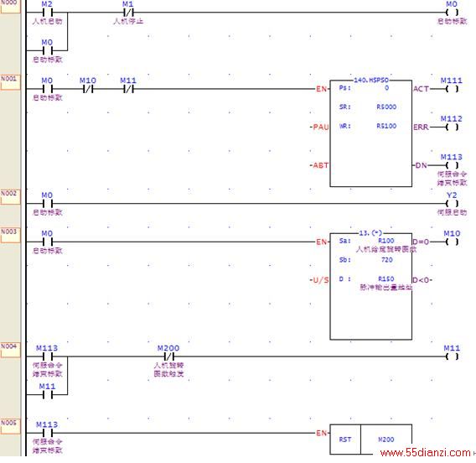
Task: Select the M10 normally-closed contact in N001
Action: click(x=88, y=89)
